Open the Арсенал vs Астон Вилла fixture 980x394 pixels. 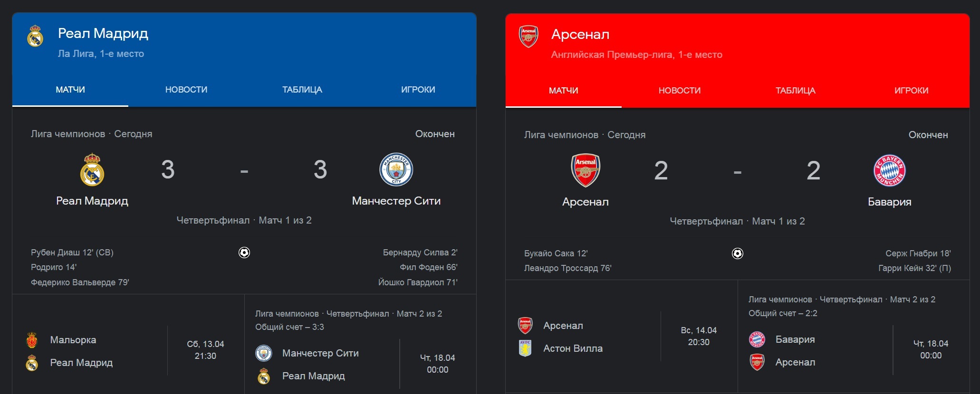pyautogui.click(x=622, y=337)
